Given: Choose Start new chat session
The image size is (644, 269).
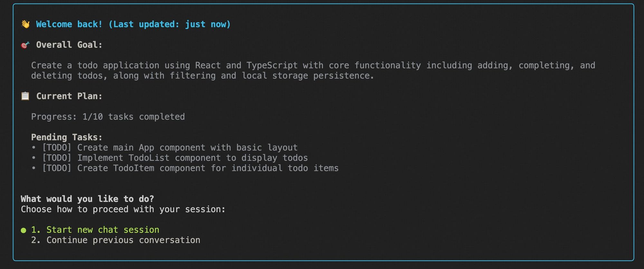Looking at the screenshot, I should [x=95, y=230].
